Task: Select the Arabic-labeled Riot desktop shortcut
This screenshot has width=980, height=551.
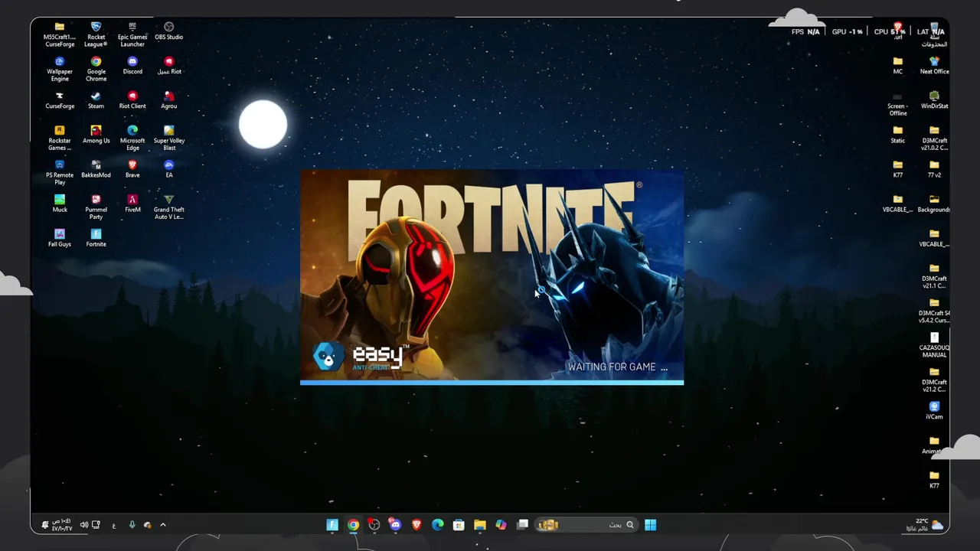Action: [169, 66]
